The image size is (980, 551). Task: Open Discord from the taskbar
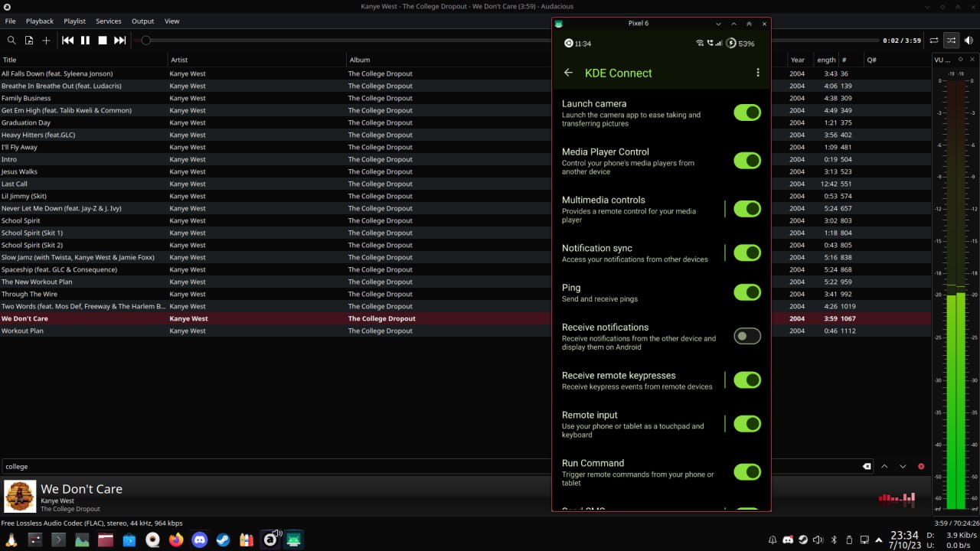(200, 540)
